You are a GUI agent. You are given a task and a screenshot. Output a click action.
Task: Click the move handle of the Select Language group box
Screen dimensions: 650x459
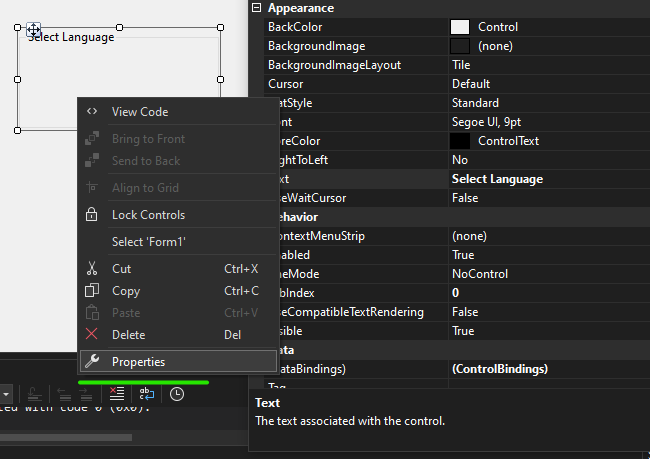(33, 30)
